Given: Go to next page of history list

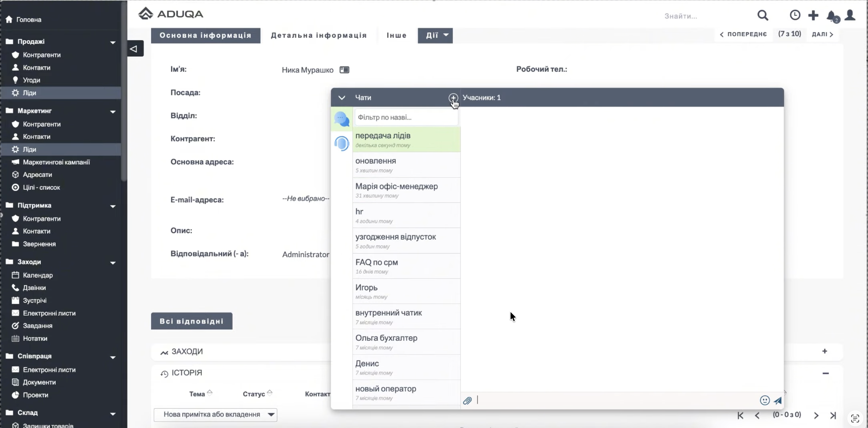Looking at the screenshot, I should point(816,416).
